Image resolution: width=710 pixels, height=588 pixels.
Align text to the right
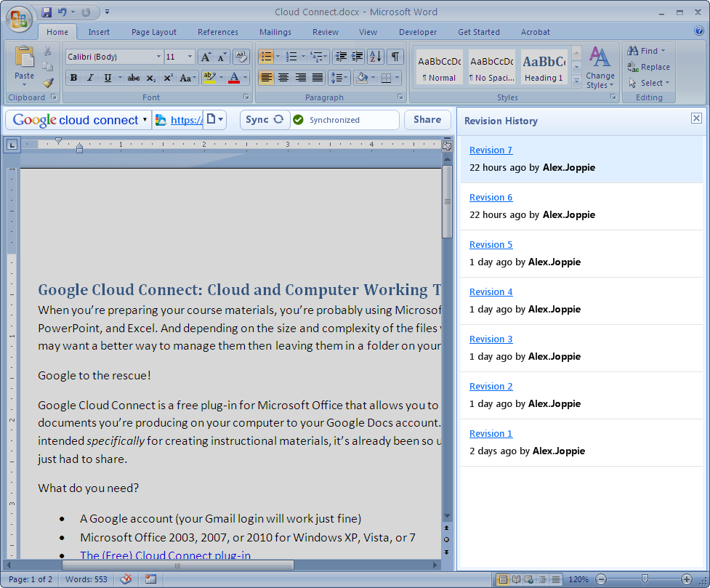tap(301, 78)
